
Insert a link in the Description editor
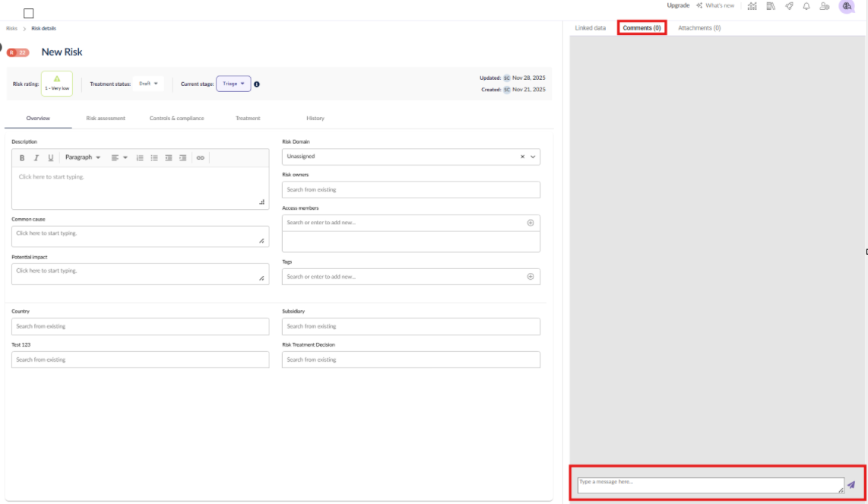click(x=201, y=158)
